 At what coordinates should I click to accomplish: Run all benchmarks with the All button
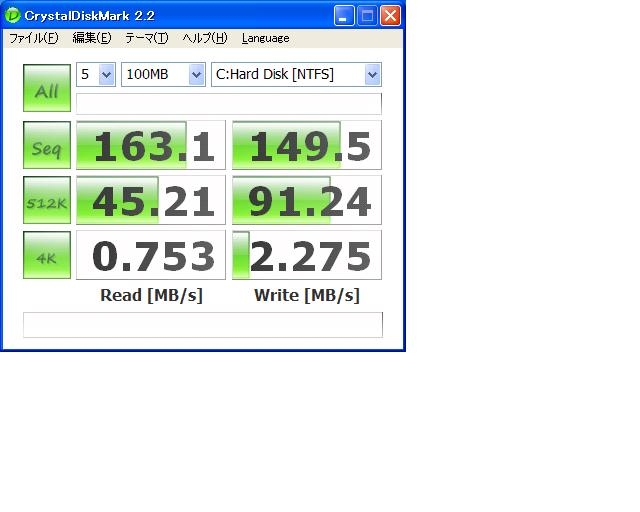pyautogui.click(x=47, y=88)
